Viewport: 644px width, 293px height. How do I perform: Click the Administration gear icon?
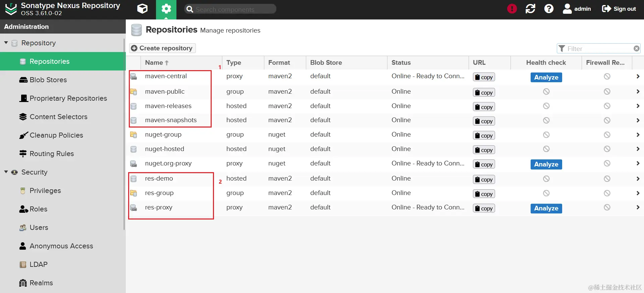click(166, 9)
